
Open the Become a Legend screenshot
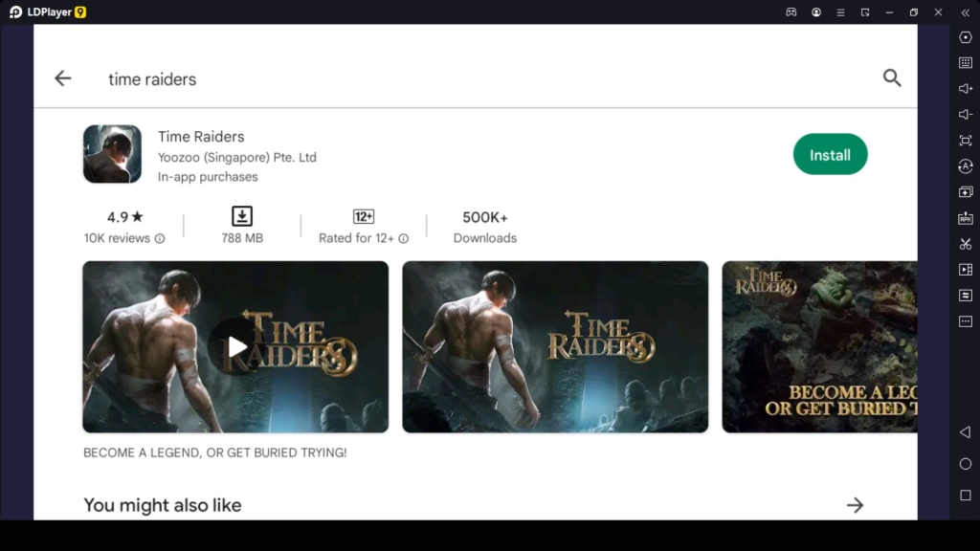[x=819, y=346]
